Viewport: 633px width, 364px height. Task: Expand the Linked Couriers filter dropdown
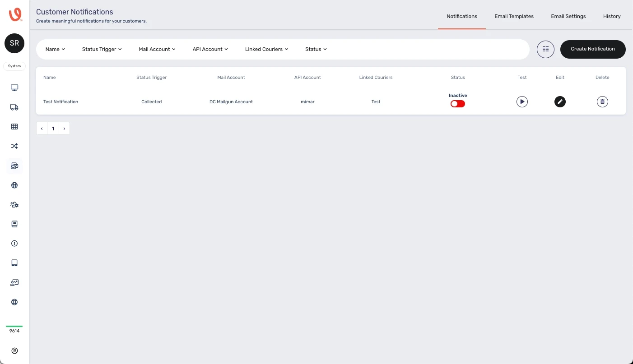[x=266, y=49]
